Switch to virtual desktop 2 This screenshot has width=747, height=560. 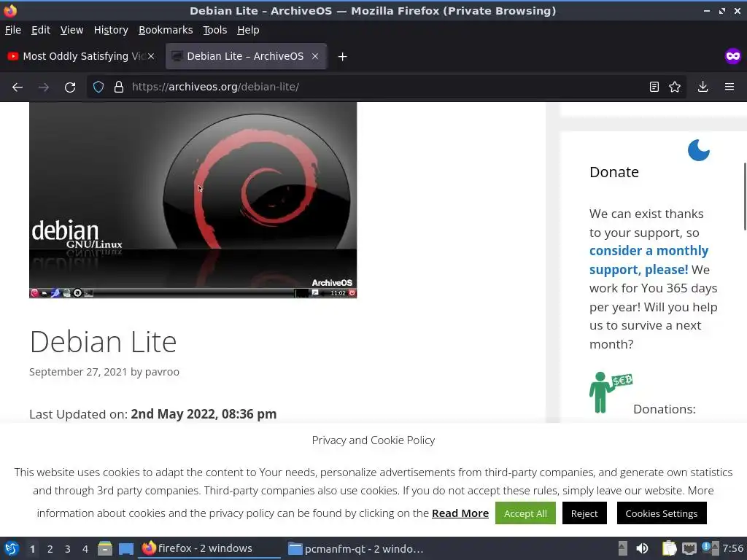pos(50,549)
